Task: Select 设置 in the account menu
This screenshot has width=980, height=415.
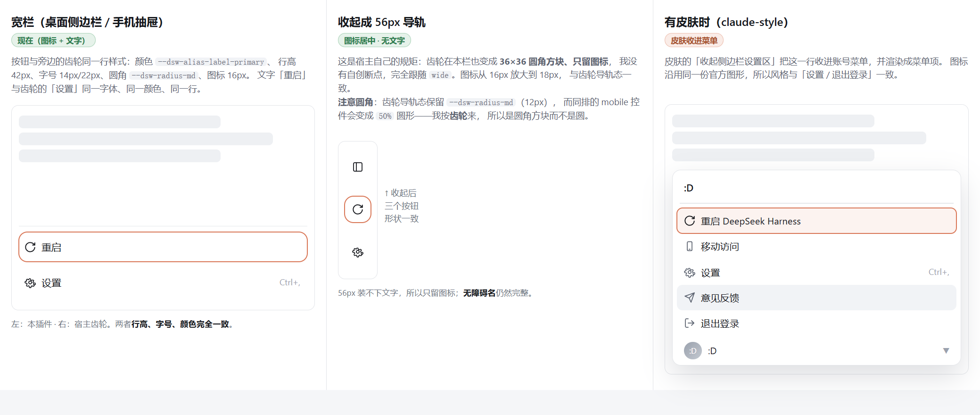Action: 816,272
